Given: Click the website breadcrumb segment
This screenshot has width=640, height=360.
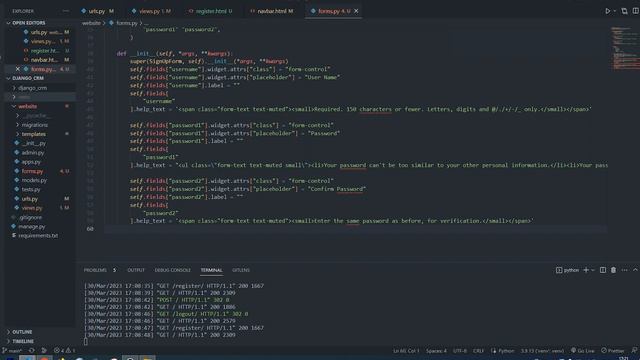Looking at the screenshot, I should [x=91, y=23].
